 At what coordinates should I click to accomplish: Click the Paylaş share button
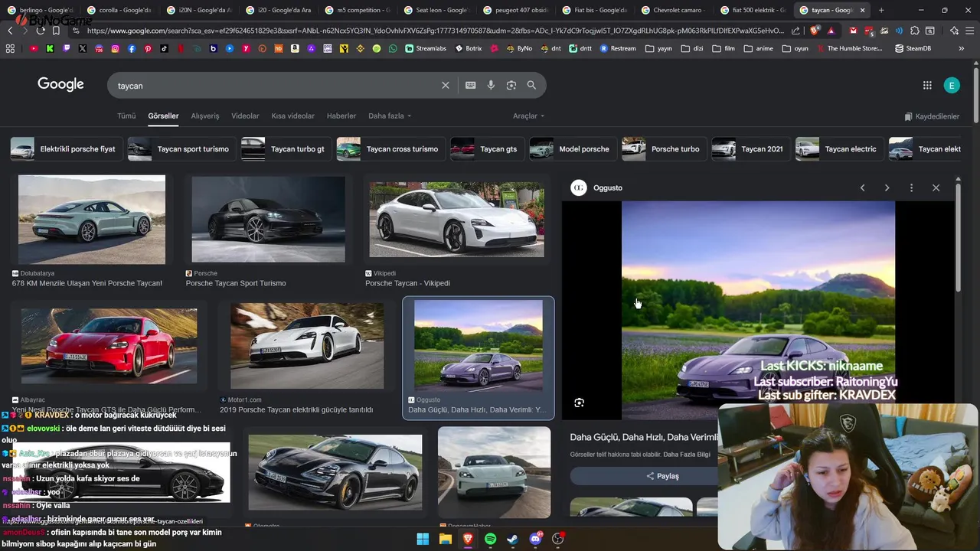click(662, 476)
